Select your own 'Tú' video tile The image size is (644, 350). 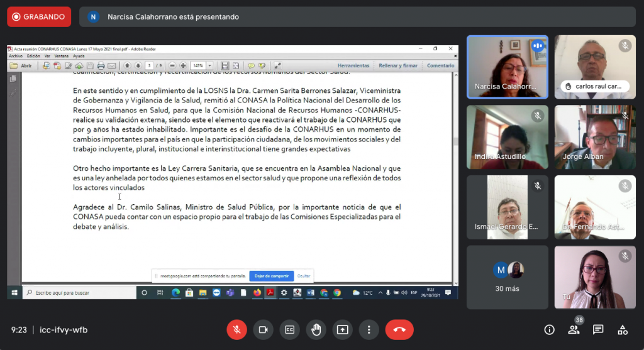[595, 277]
